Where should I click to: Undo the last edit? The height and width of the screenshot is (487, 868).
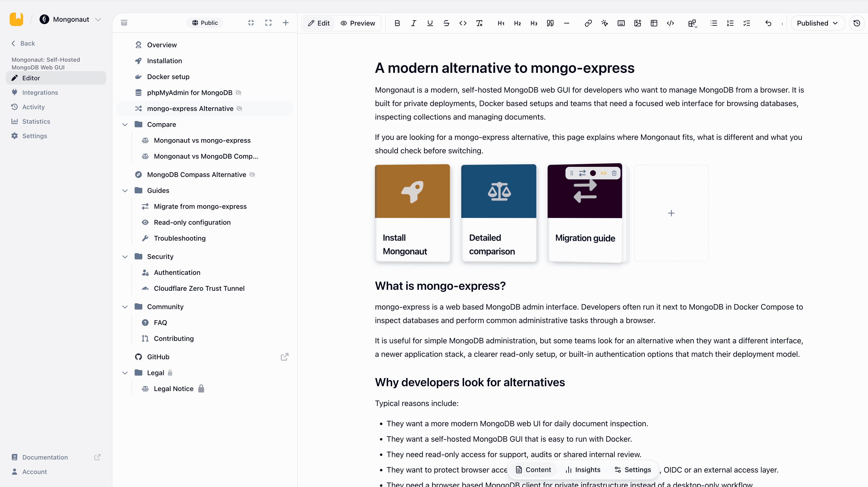(x=768, y=23)
